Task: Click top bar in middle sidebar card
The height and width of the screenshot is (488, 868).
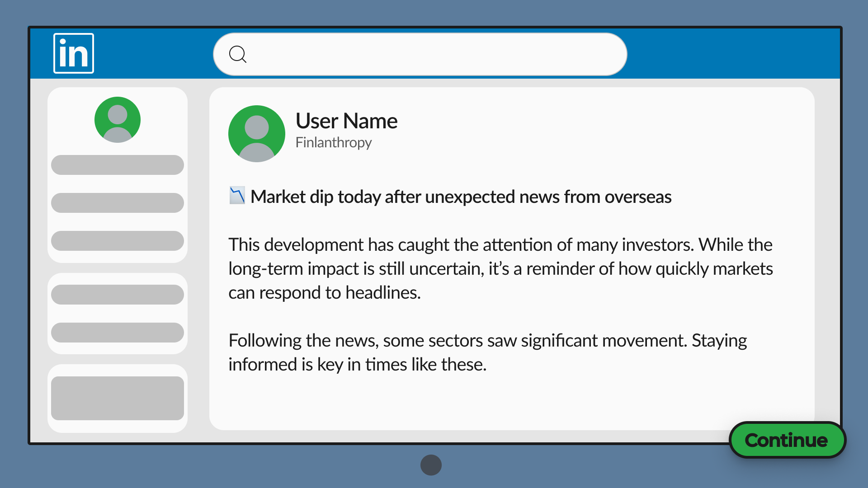Action: (118, 295)
